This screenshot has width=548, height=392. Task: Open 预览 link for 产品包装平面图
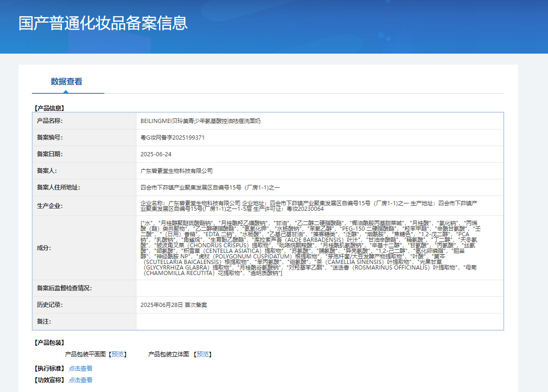(117, 354)
